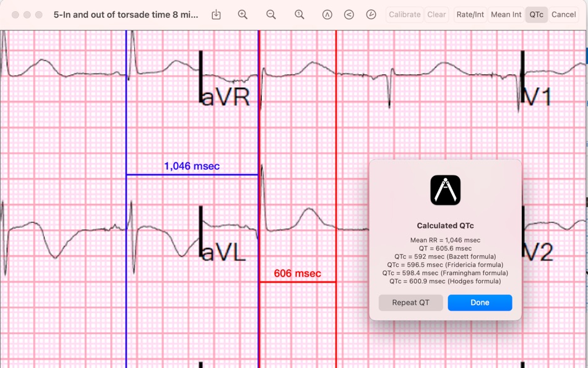Select the blue 1,046 msec caliper
588x368 pixels.
(x=191, y=175)
